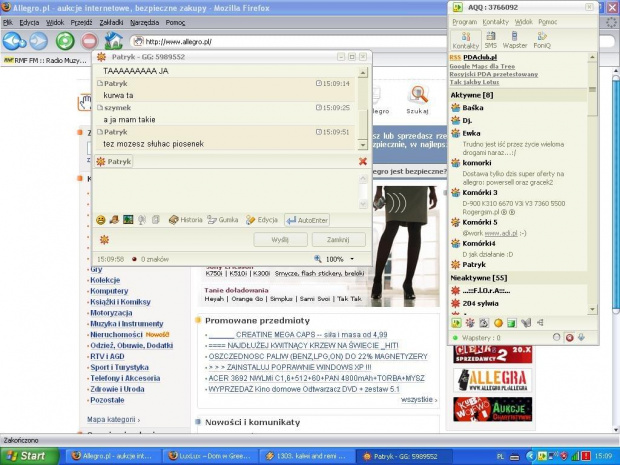
Task: Toggle the AutoEnter option in chat
Action: [x=306, y=219]
